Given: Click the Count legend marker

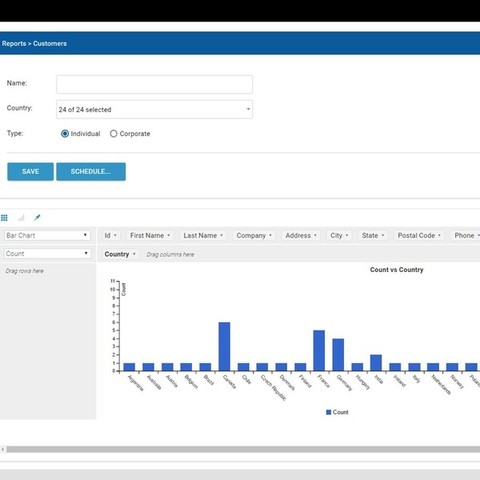Looking at the screenshot, I should click(328, 412).
